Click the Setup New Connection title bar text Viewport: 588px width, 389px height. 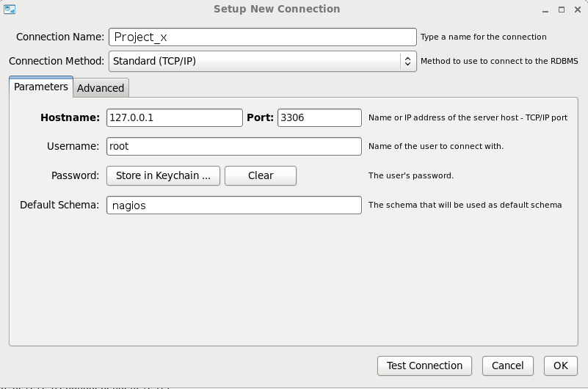[277, 10]
